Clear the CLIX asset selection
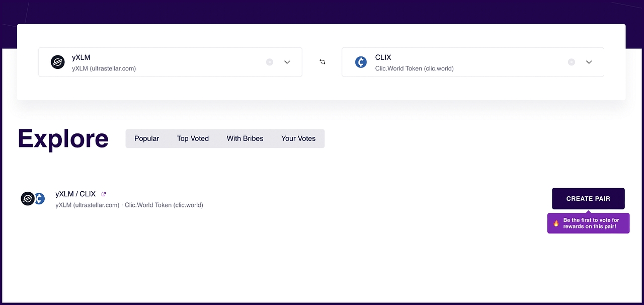 pos(571,62)
